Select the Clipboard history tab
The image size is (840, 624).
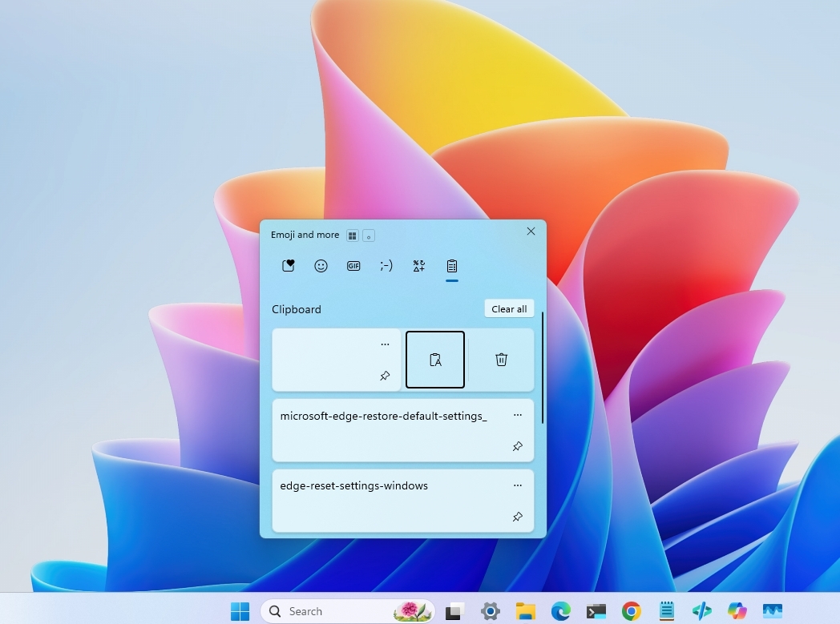451,265
